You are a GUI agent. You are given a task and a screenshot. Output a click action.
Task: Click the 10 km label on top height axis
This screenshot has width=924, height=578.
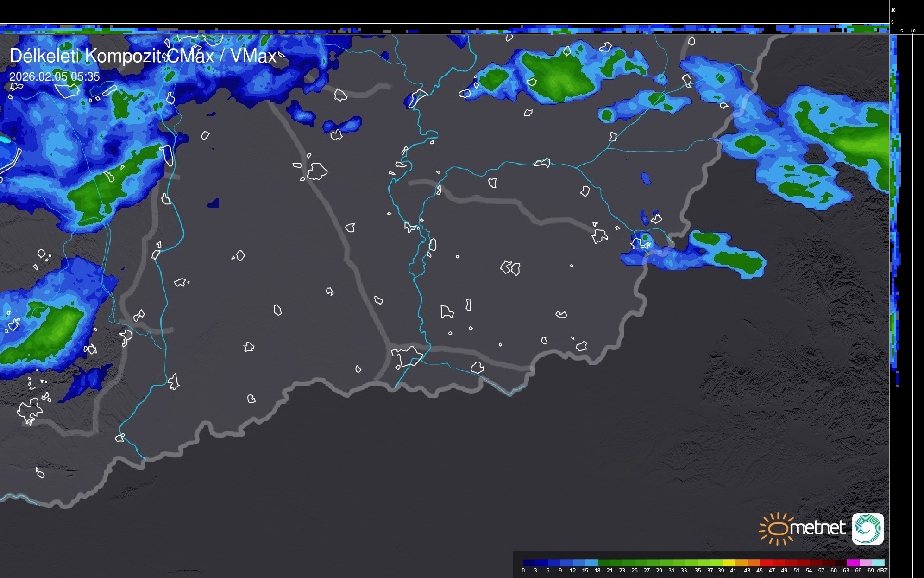893,10
